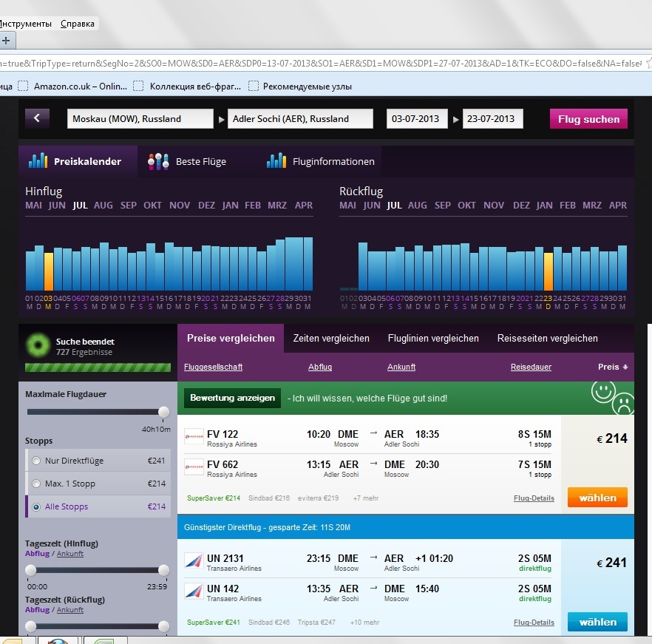Open the Fluglinien vergleichen tab

point(433,338)
